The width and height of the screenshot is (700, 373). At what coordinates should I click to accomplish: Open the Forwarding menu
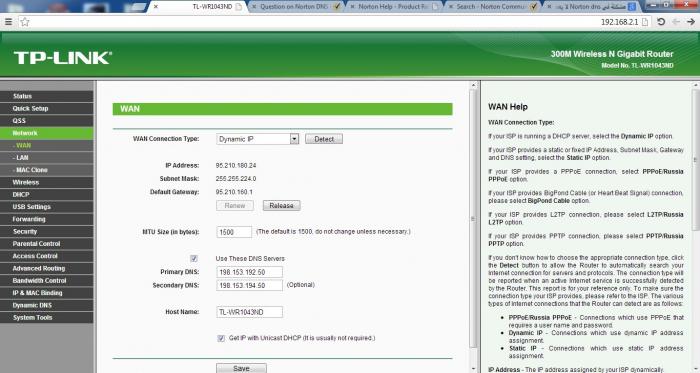pos(47,219)
